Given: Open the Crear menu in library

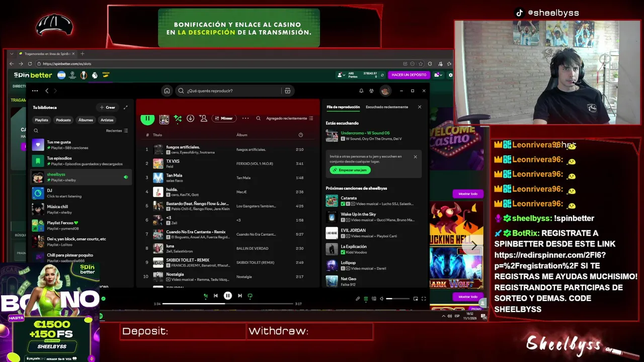Looking at the screenshot, I should pyautogui.click(x=108, y=107).
